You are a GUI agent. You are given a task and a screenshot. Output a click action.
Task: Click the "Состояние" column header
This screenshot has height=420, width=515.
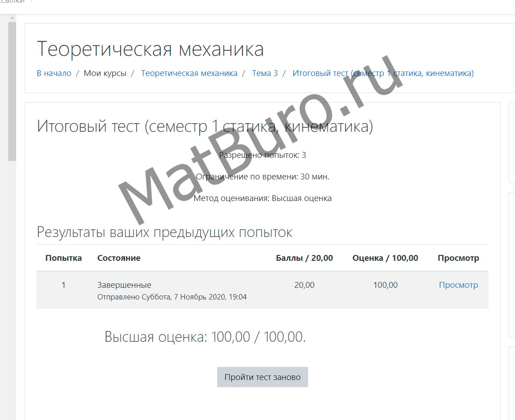(119, 258)
